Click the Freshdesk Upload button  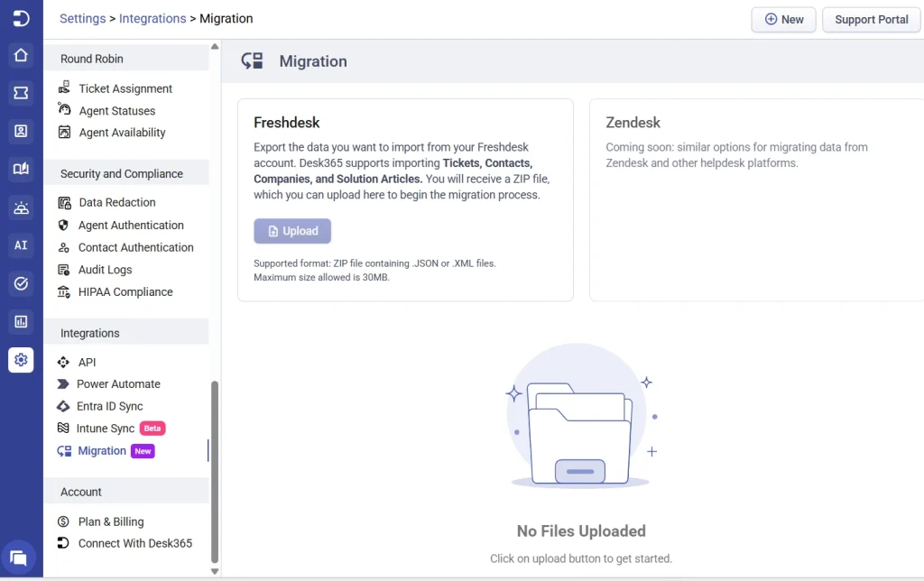click(292, 231)
